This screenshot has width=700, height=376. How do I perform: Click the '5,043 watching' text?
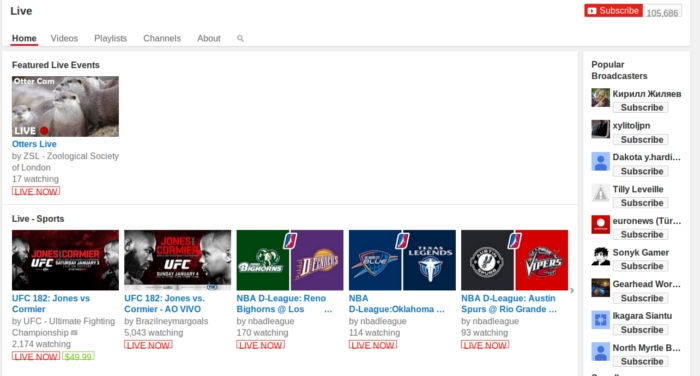pyautogui.click(x=154, y=333)
